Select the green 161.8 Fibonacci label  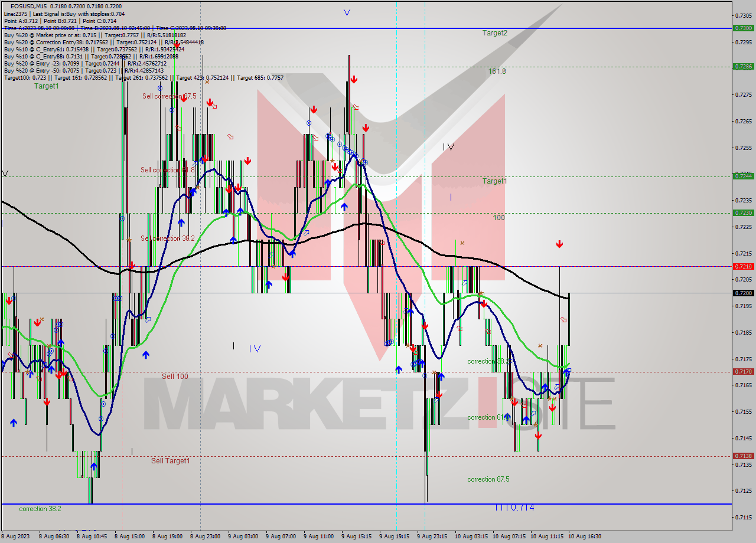click(497, 71)
